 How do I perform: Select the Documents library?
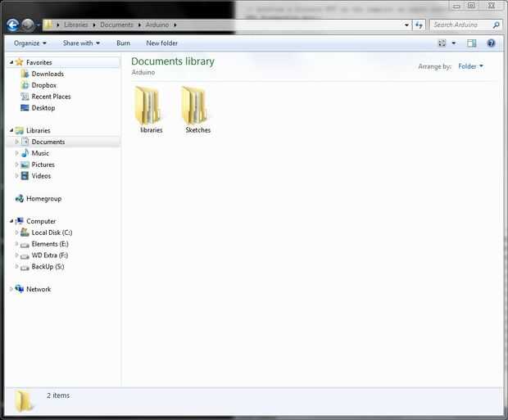tap(48, 142)
